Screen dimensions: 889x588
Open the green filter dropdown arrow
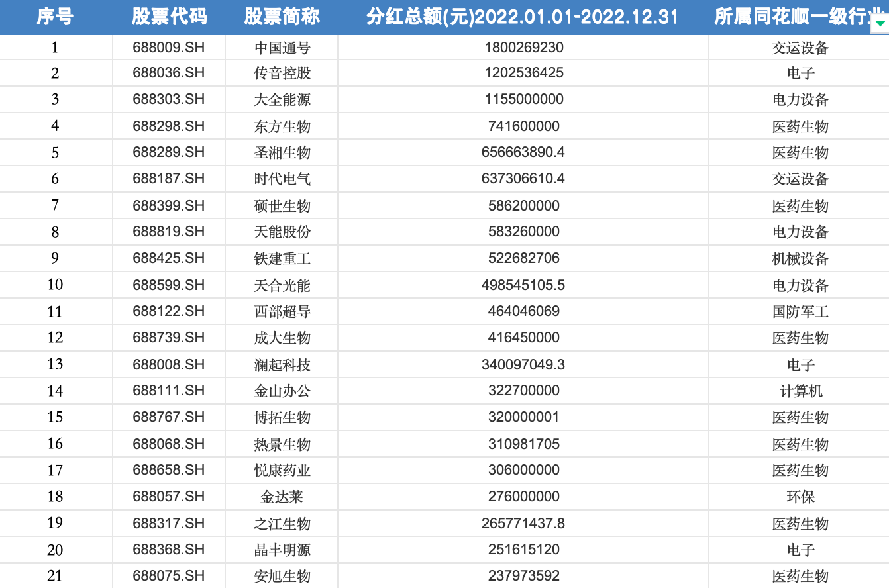click(880, 23)
